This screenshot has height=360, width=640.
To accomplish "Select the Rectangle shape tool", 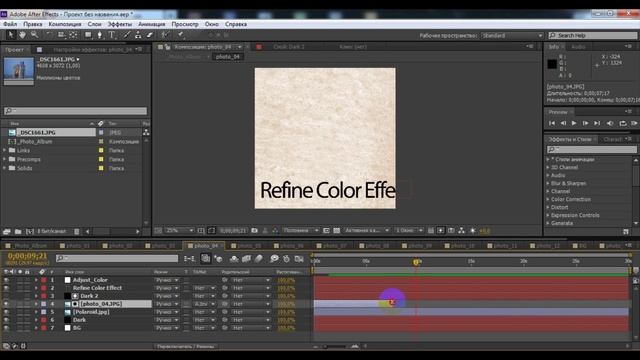I will (x=88, y=35).
